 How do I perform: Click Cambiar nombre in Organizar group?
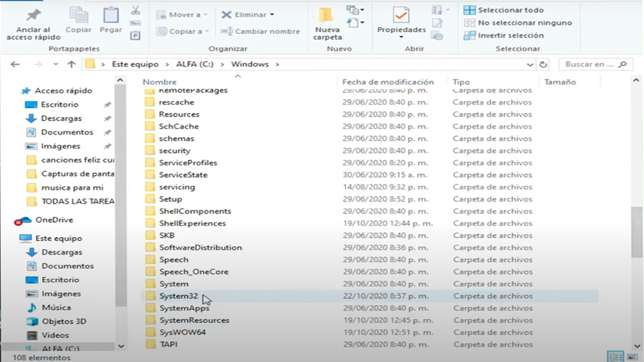(x=260, y=31)
